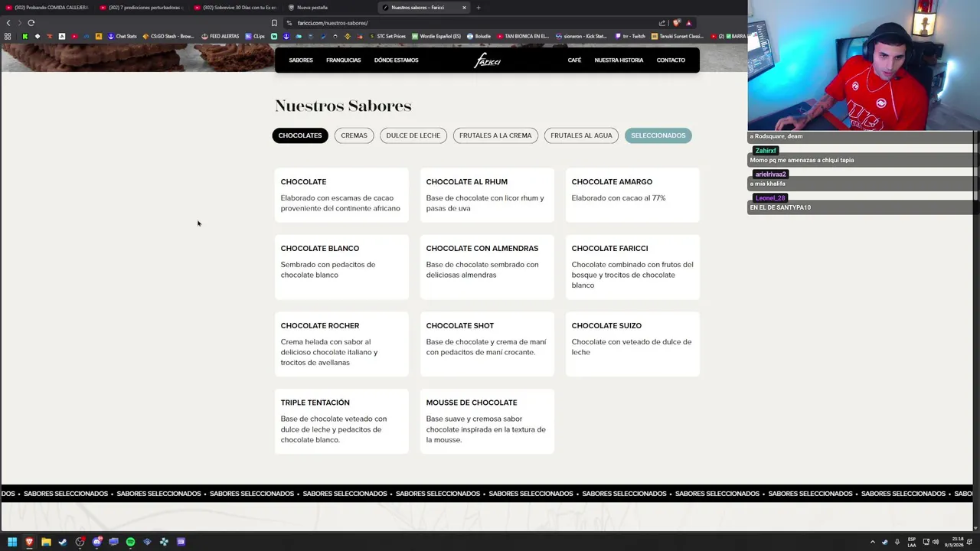Click the ESP LAA keyboard language indicator
The height and width of the screenshot is (551, 980).
coord(912,542)
